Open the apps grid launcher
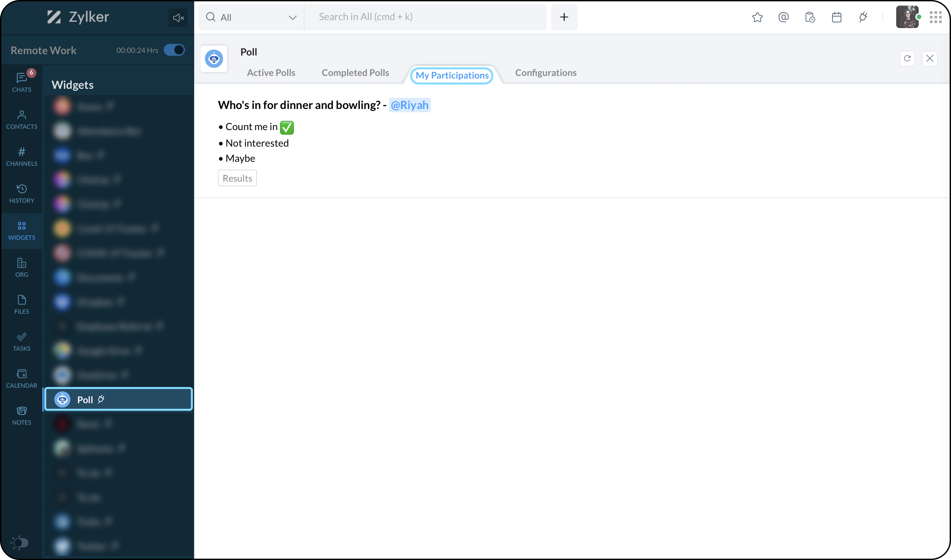Viewport: 951px width, 560px height. [935, 17]
